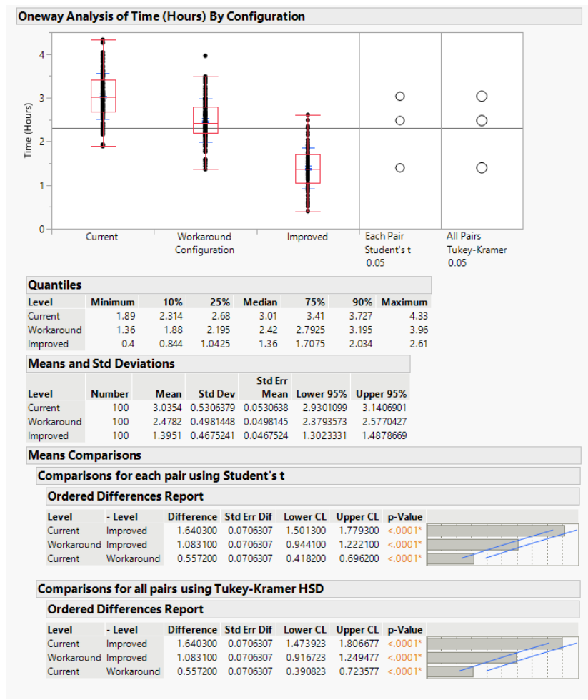Click the Current median value 3.01

[268, 316]
